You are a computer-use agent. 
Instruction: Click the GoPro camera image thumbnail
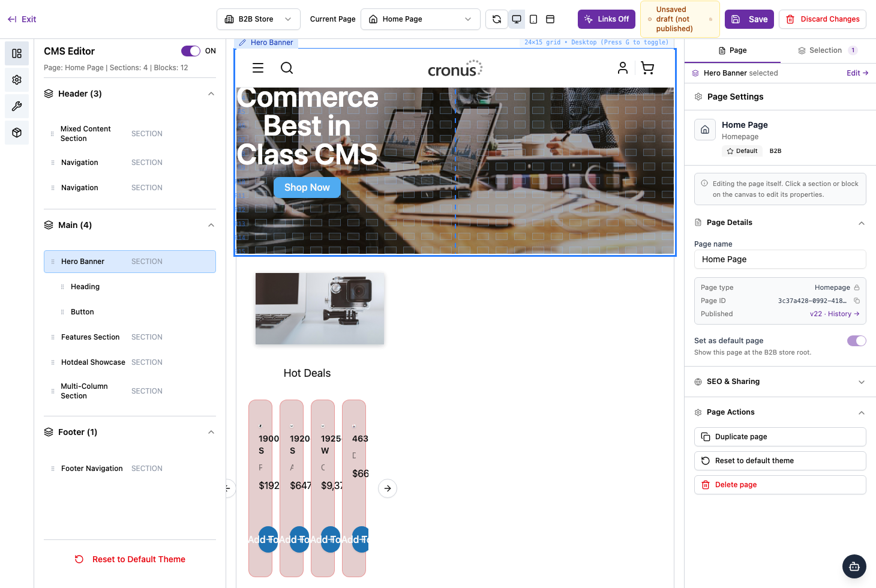tap(320, 309)
